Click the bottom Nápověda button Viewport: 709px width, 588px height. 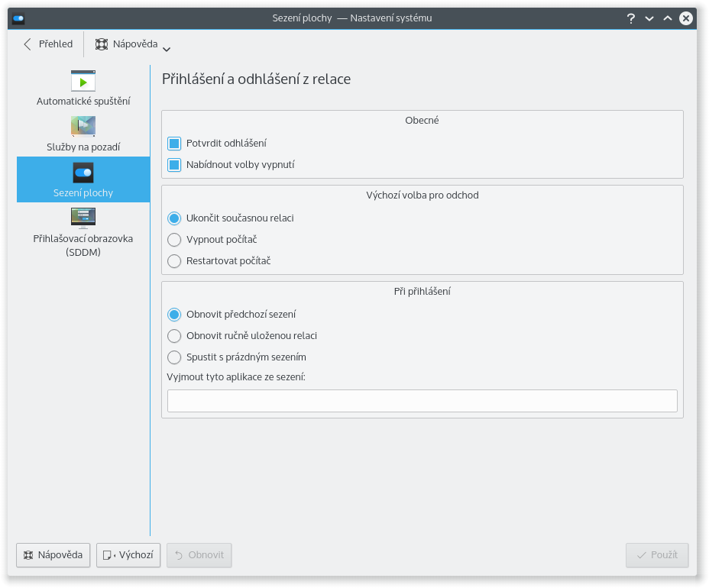53,555
